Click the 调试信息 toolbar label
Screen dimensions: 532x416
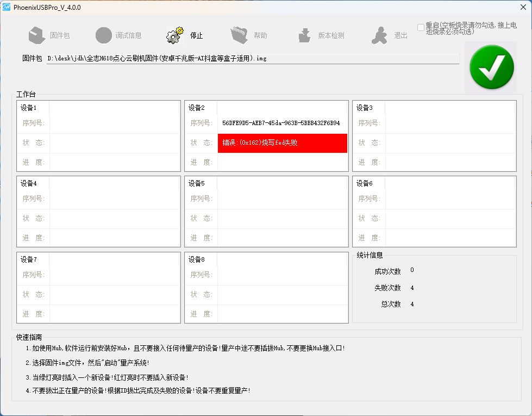click(x=128, y=35)
